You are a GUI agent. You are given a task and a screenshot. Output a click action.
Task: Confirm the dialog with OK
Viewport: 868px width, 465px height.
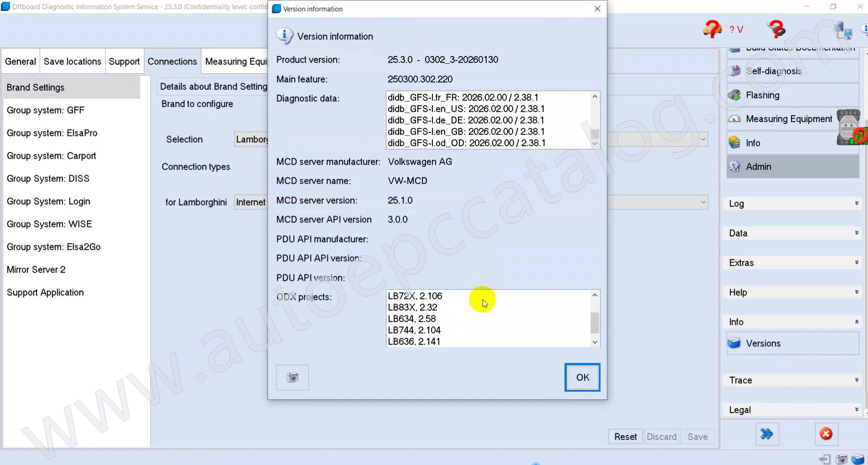pyautogui.click(x=582, y=377)
